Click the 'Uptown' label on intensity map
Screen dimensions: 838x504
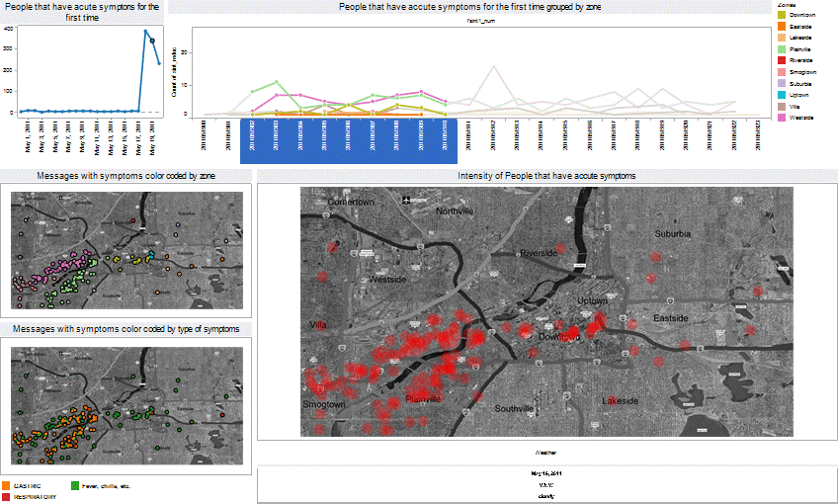(592, 300)
